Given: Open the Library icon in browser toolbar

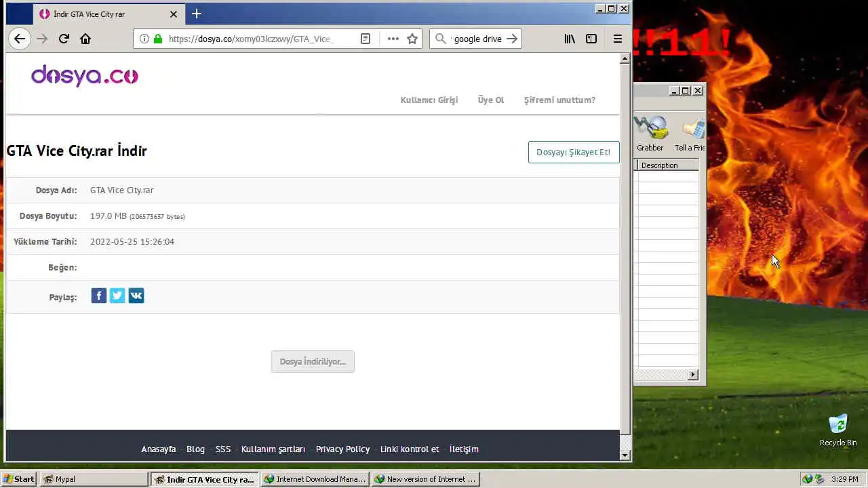Looking at the screenshot, I should click(x=570, y=39).
